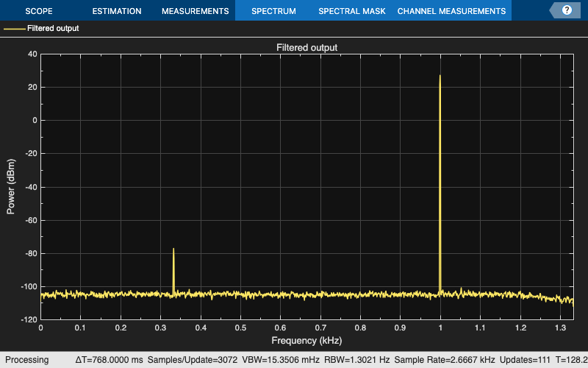Go to the SPECTRAL MASK tab
The height and width of the screenshot is (368, 588).
(x=352, y=11)
